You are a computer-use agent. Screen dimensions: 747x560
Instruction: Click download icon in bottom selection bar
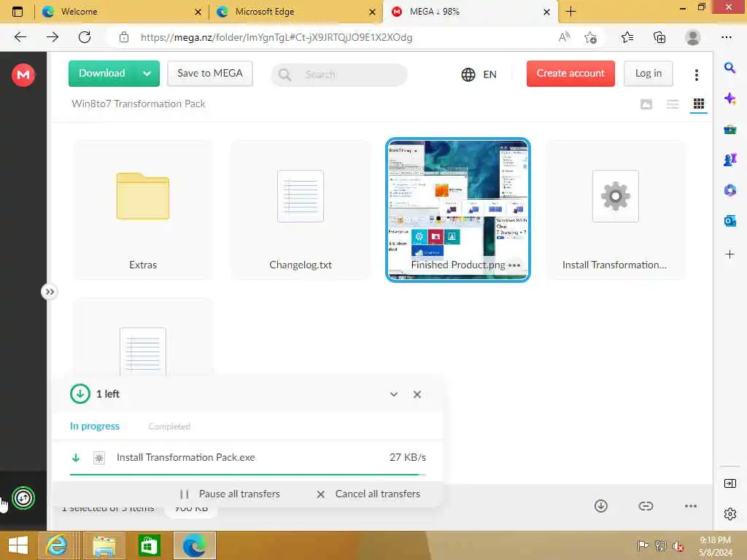(x=601, y=506)
